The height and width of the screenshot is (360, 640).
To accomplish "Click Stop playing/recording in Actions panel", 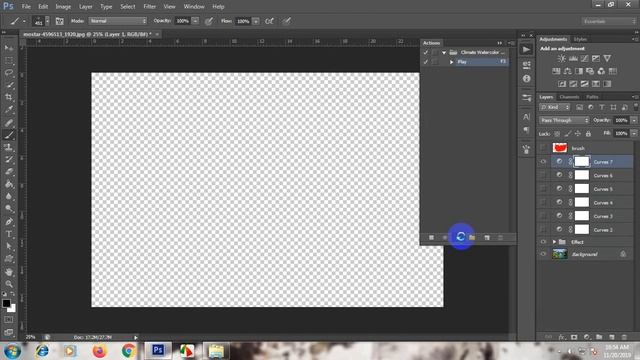I will (431, 238).
